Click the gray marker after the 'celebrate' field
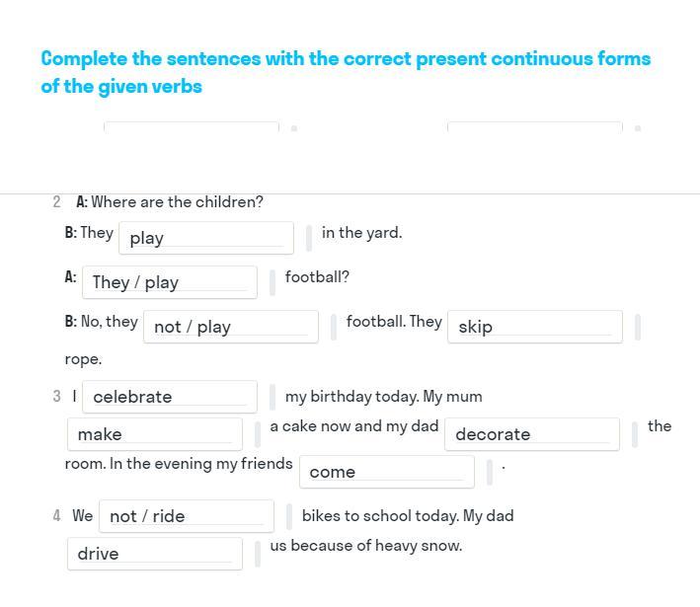Viewport: 700px width, 607px height. pos(272,397)
